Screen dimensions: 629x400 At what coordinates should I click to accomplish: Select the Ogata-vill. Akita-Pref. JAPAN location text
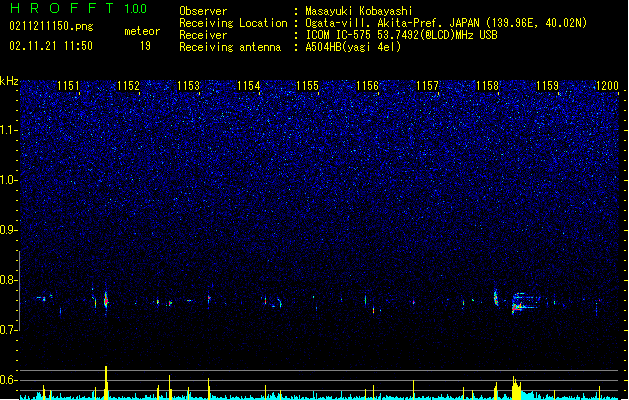coord(446,23)
